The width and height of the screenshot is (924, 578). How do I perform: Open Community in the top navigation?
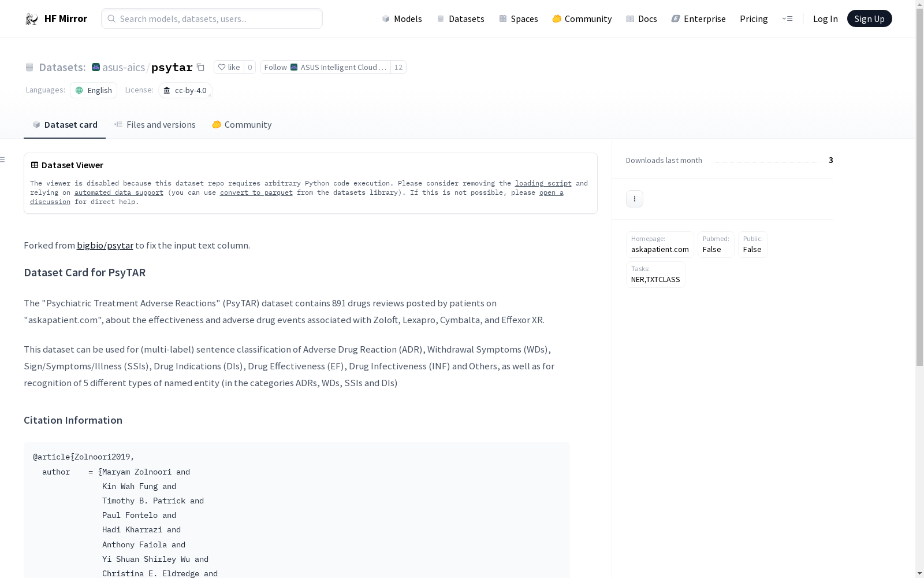point(582,18)
